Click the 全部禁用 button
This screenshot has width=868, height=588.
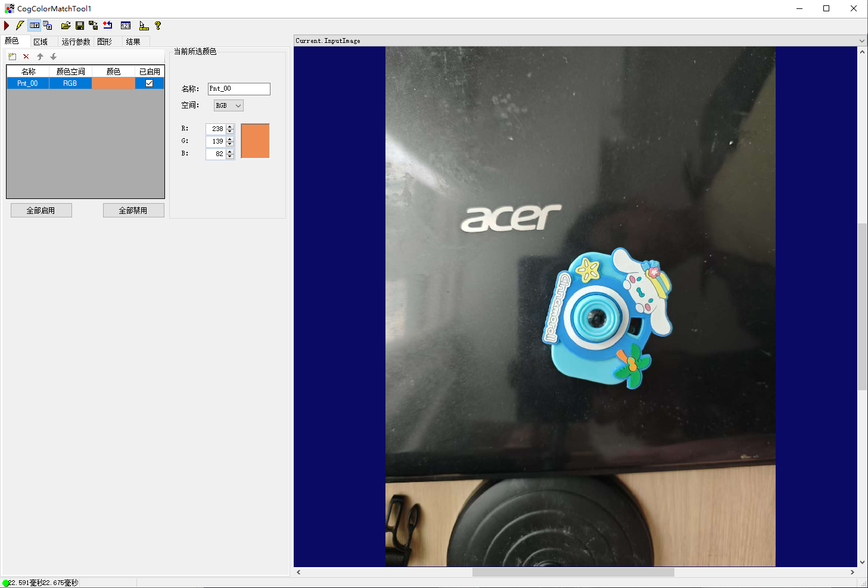click(x=133, y=210)
